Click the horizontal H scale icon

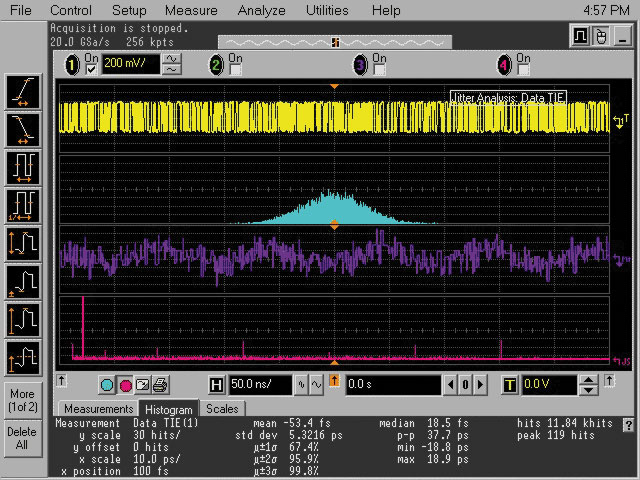(216, 385)
